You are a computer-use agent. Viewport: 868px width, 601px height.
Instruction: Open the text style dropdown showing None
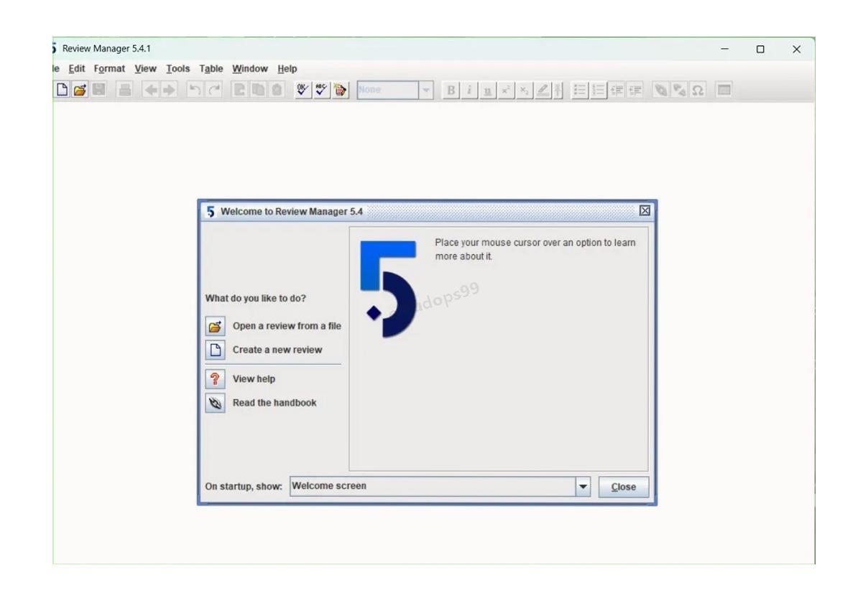pos(427,90)
